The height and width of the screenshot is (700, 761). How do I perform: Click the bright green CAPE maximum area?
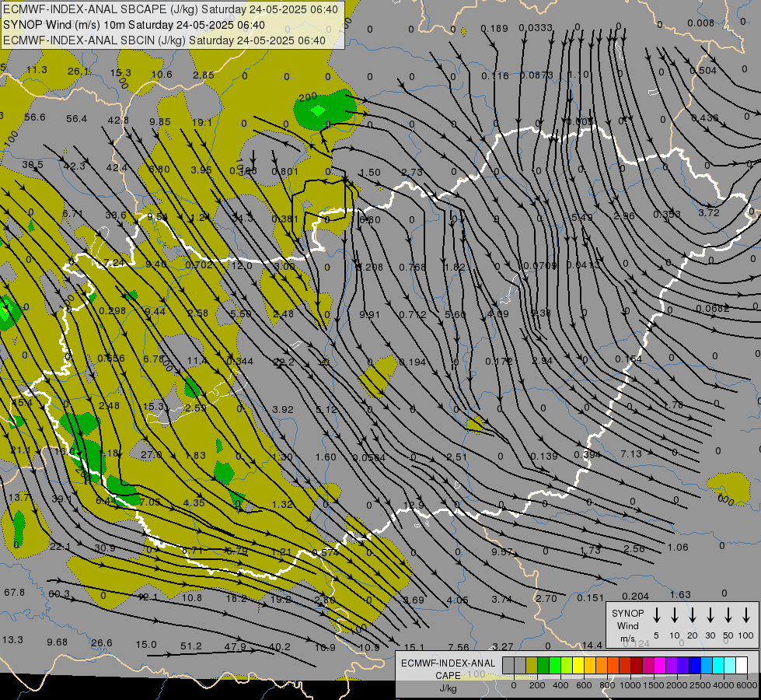point(319,110)
